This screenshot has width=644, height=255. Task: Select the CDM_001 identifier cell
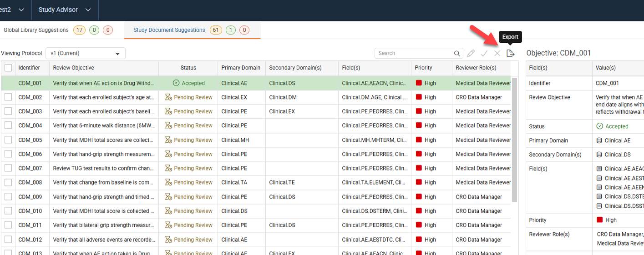tap(30, 83)
